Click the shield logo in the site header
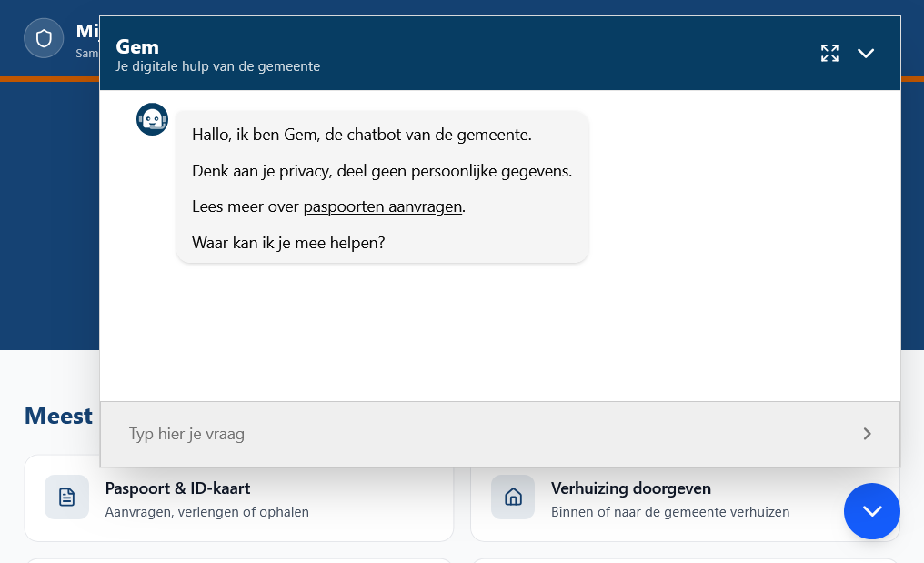The image size is (924, 563). tap(43, 38)
